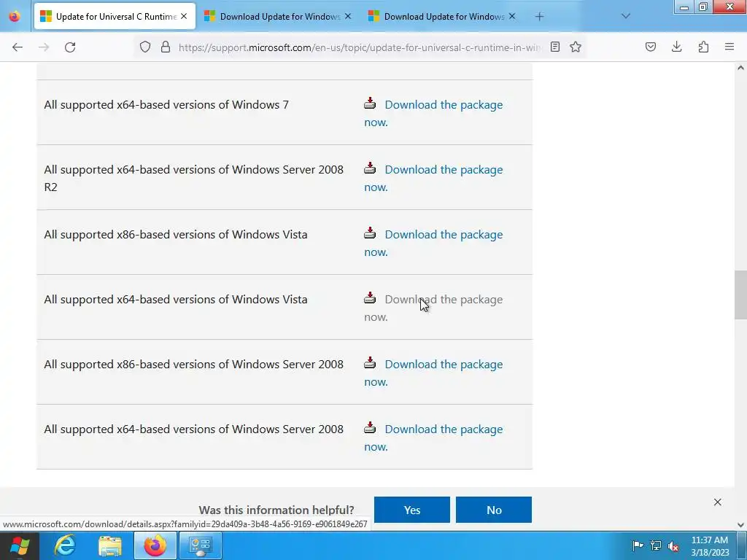This screenshot has width=747, height=560.
Task: Open the tracking protection shield icon
Action: 145,47
